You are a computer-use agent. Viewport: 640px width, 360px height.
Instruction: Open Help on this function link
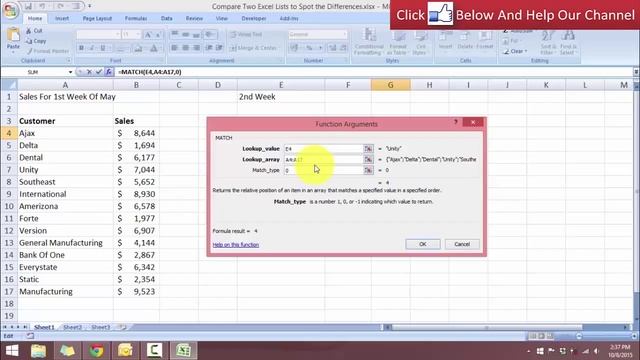[x=236, y=244]
